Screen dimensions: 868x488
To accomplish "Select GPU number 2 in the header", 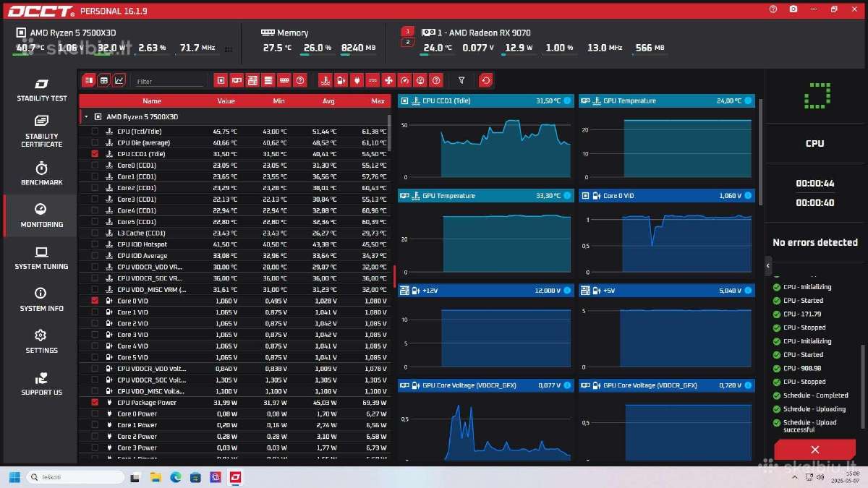I will (x=407, y=42).
